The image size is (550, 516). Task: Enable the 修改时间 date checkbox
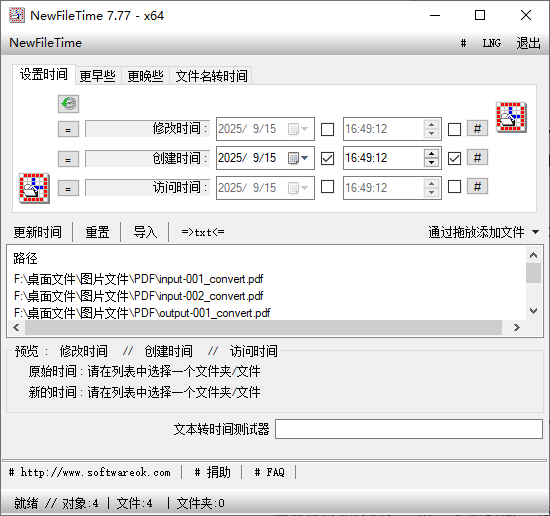327,129
